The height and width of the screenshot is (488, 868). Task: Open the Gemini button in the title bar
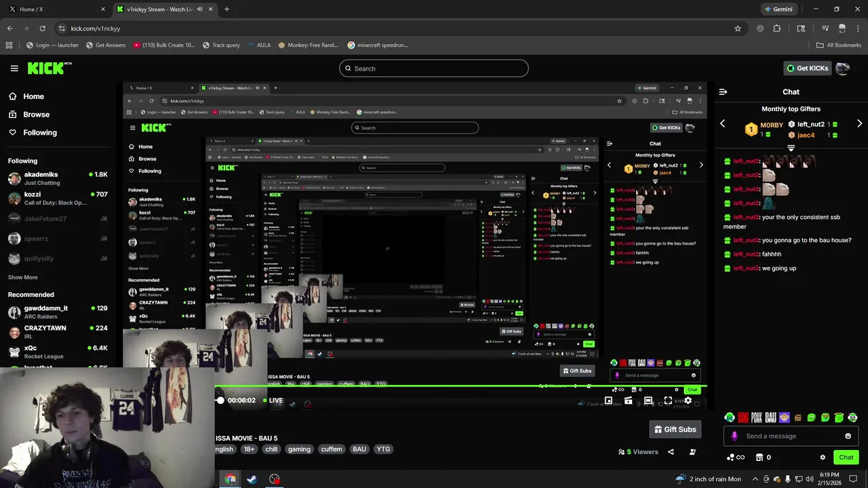click(778, 9)
